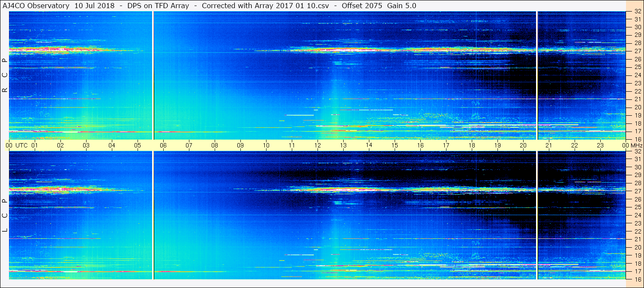Select the 16 hour tick label on time axis
Image resolution: width=644 pixels, height=288 pixels.
[420, 145]
